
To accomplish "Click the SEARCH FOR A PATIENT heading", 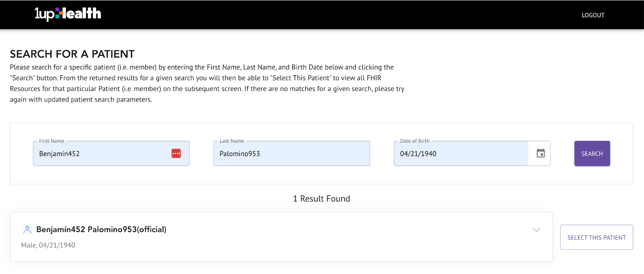I will tap(72, 54).
